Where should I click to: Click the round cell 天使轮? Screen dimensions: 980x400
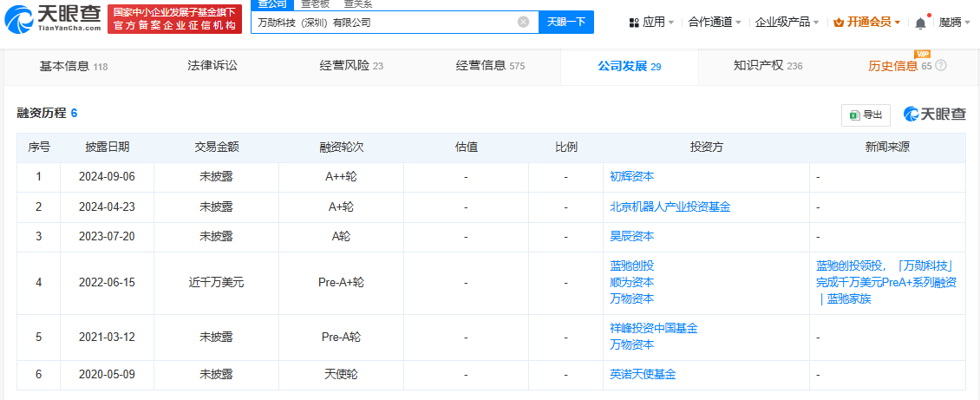click(341, 374)
